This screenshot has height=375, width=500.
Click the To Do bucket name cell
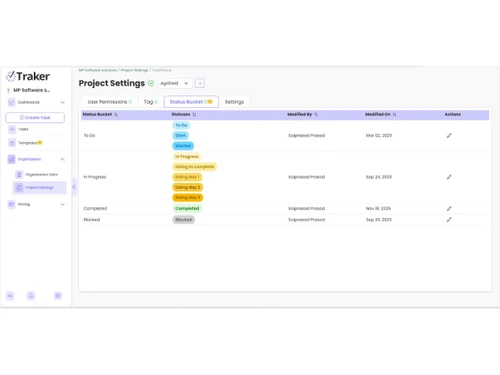[x=89, y=136]
